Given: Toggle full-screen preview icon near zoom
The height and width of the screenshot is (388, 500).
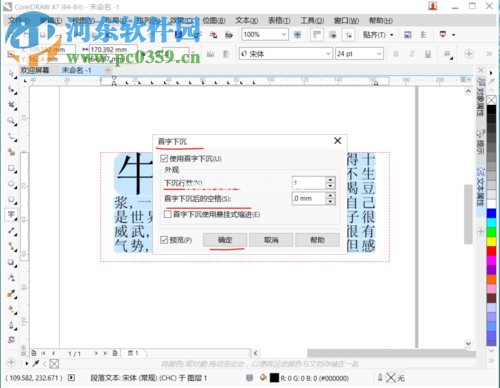Looking at the screenshot, I should click(x=297, y=35).
